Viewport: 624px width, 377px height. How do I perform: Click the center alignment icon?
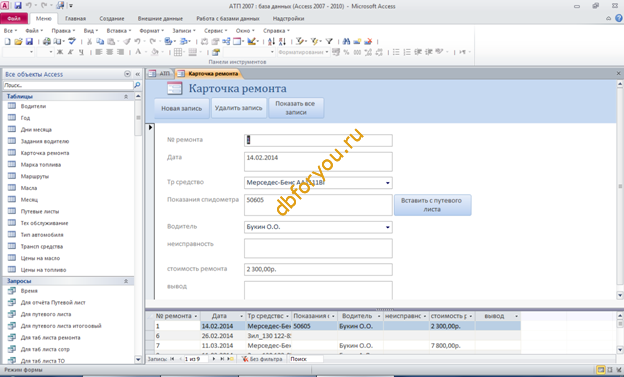(109, 52)
